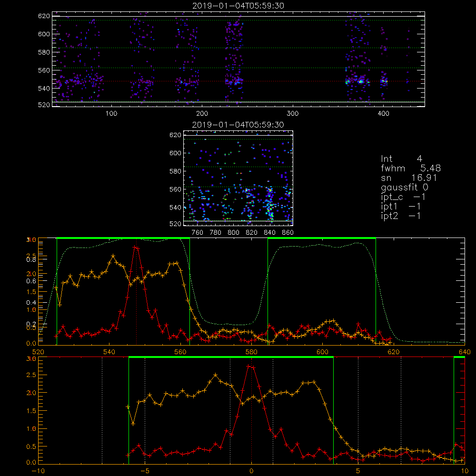
Task: Click the bright cluster near 840 in middle image
Action: click(270, 203)
